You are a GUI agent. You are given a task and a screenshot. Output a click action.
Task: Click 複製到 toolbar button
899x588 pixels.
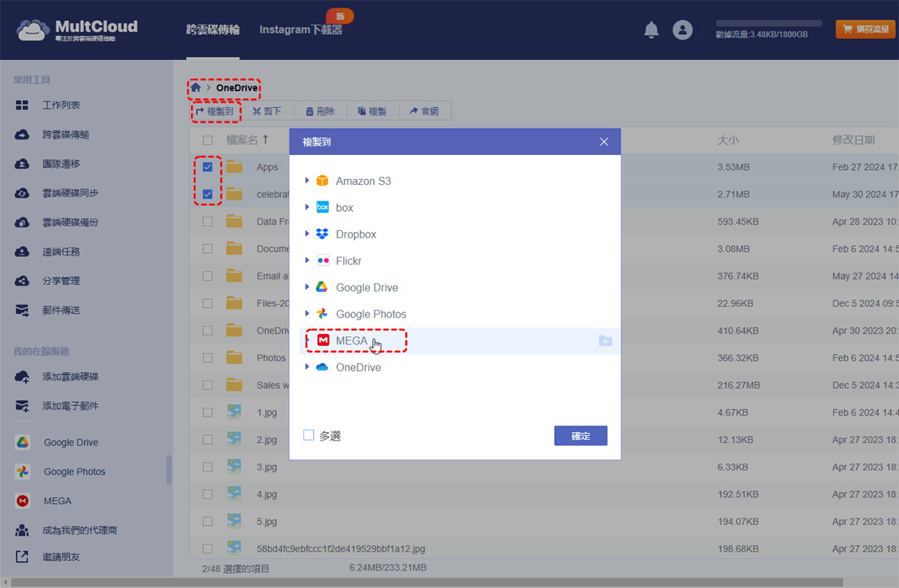[x=214, y=112]
